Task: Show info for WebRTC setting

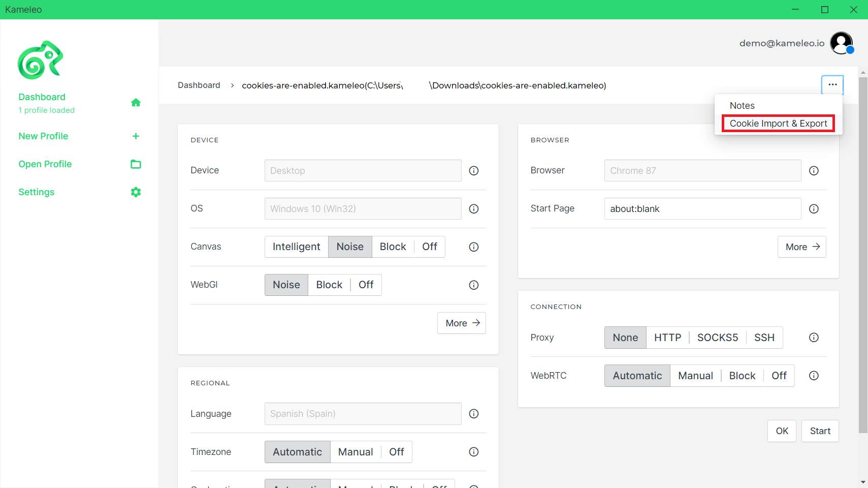Action: [x=814, y=376]
